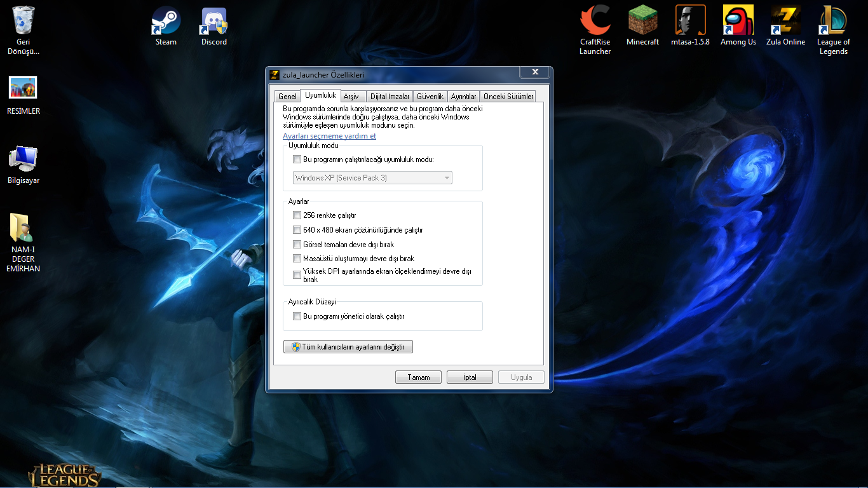The image size is (868, 488).
Task: Toggle the high DPI scaling disable checkbox
Action: (297, 275)
